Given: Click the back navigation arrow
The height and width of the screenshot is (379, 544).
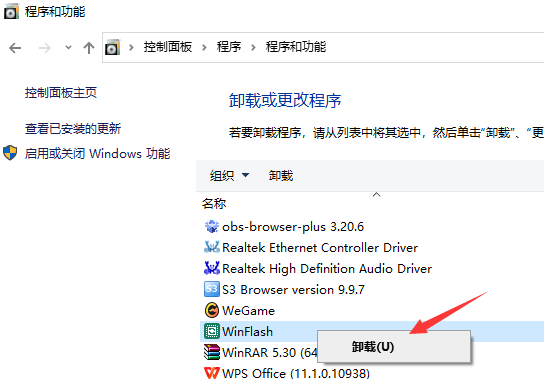Looking at the screenshot, I should pos(15,48).
